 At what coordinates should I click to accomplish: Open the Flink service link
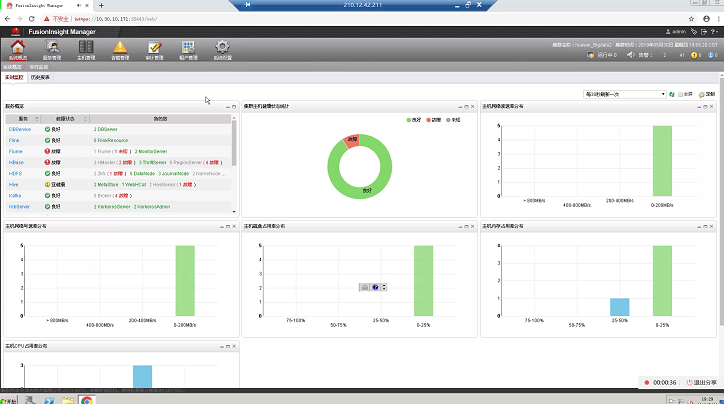point(14,140)
